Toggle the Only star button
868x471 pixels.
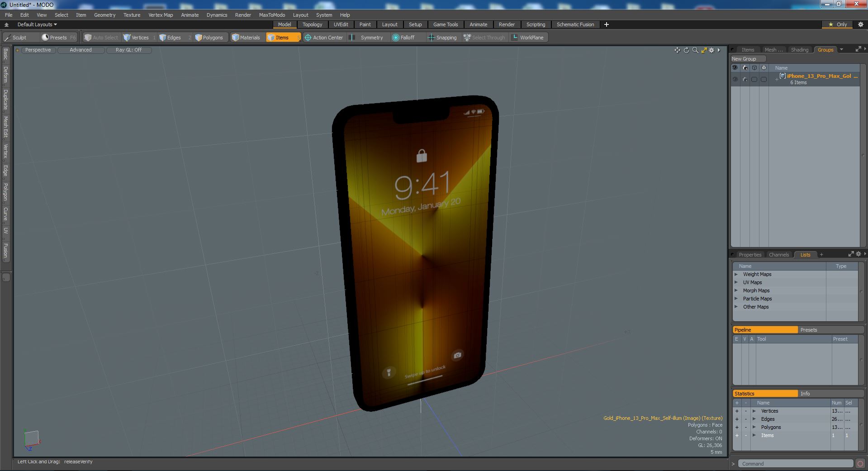(x=838, y=24)
